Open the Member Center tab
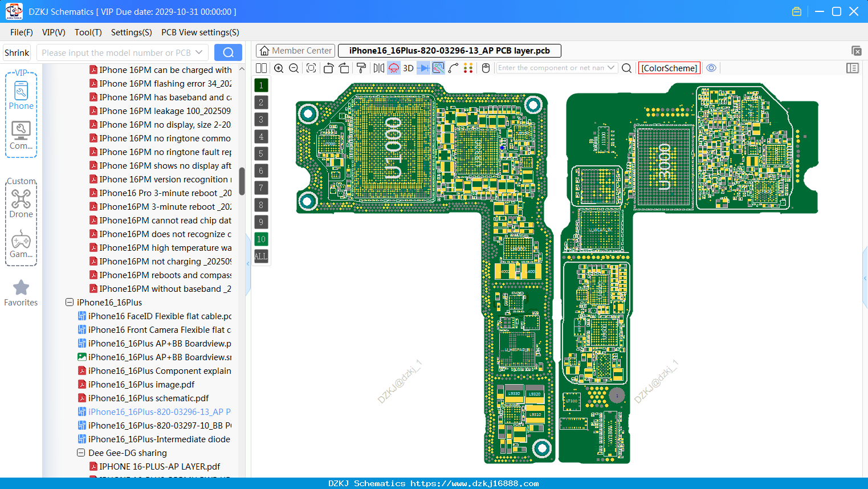The height and width of the screenshot is (489, 868). 295,51
